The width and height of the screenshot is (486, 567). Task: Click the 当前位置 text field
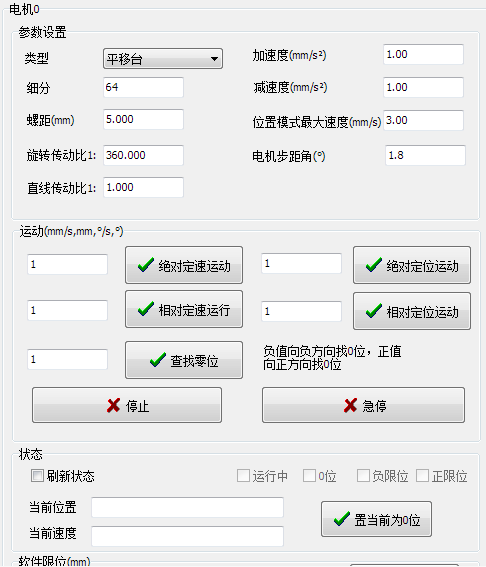click(187, 507)
